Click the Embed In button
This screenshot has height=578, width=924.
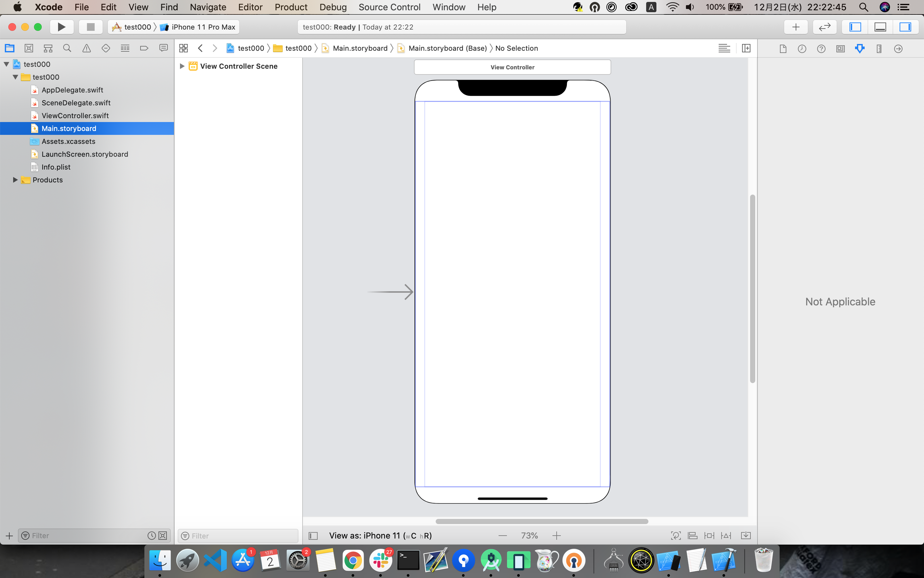click(746, 536)
